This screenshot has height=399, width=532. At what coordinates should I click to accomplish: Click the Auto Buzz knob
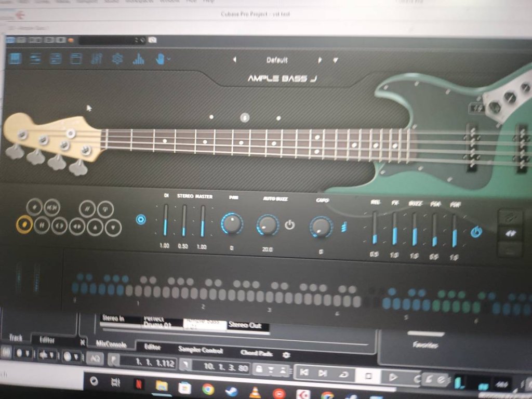pyautogui.click(x=268, y=225)
